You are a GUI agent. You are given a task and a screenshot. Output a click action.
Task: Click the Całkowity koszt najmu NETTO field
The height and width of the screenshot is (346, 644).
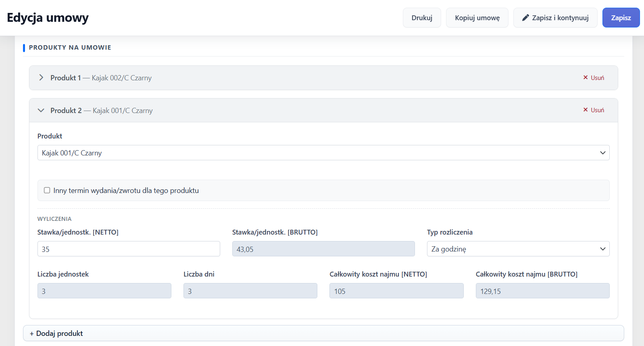click(x=396, y=291)
